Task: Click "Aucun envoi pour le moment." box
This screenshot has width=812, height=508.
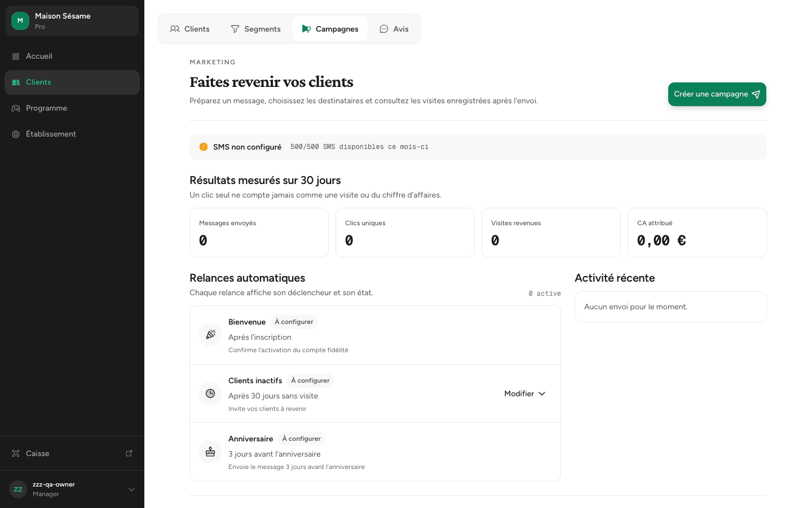Action: 670,306
